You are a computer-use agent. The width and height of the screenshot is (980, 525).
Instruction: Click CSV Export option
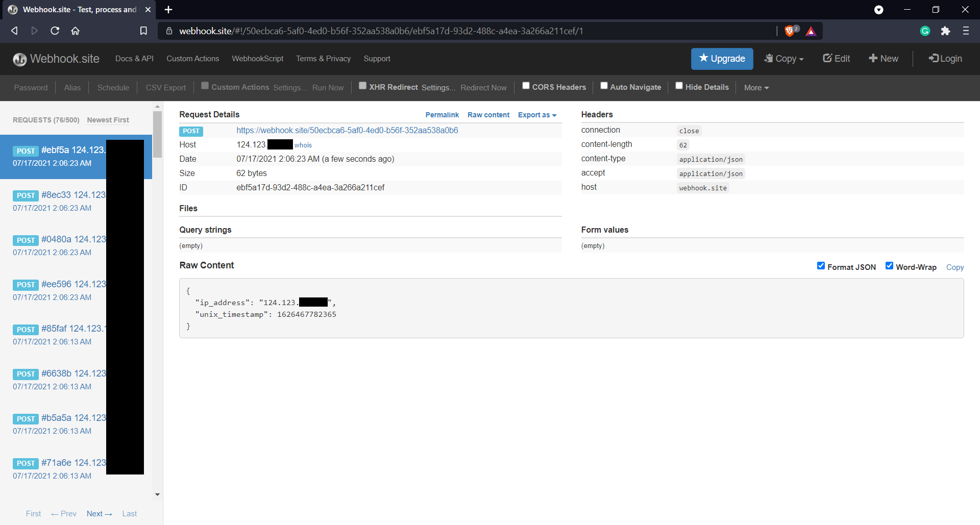165,88
